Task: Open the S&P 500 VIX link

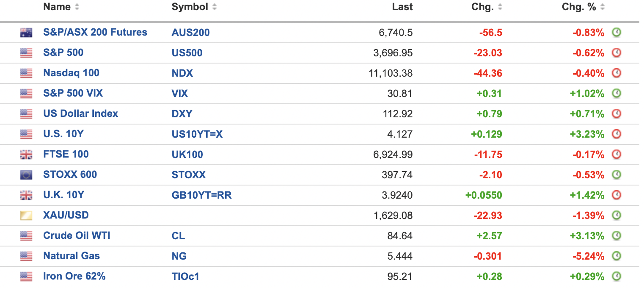Action: [x=73, y=93]
